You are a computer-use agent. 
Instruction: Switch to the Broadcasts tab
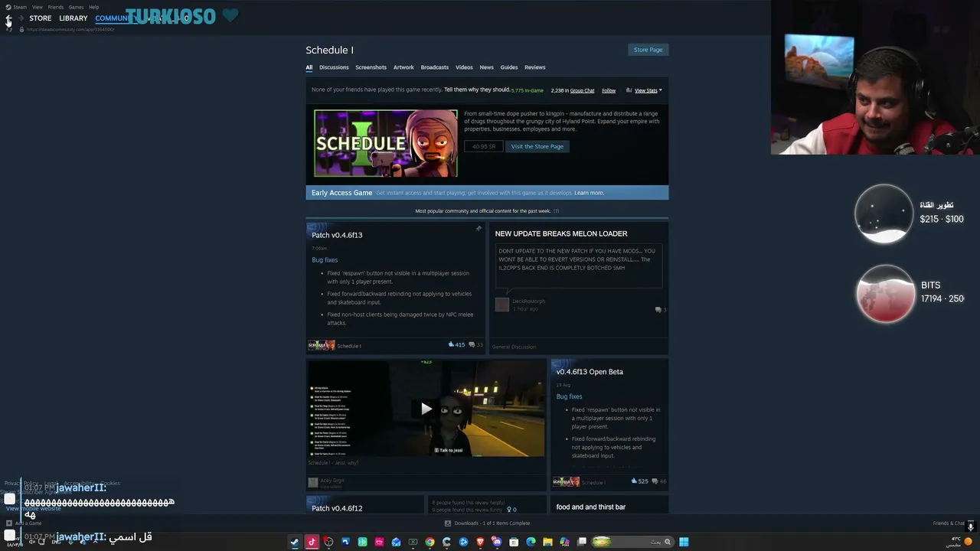435,67
